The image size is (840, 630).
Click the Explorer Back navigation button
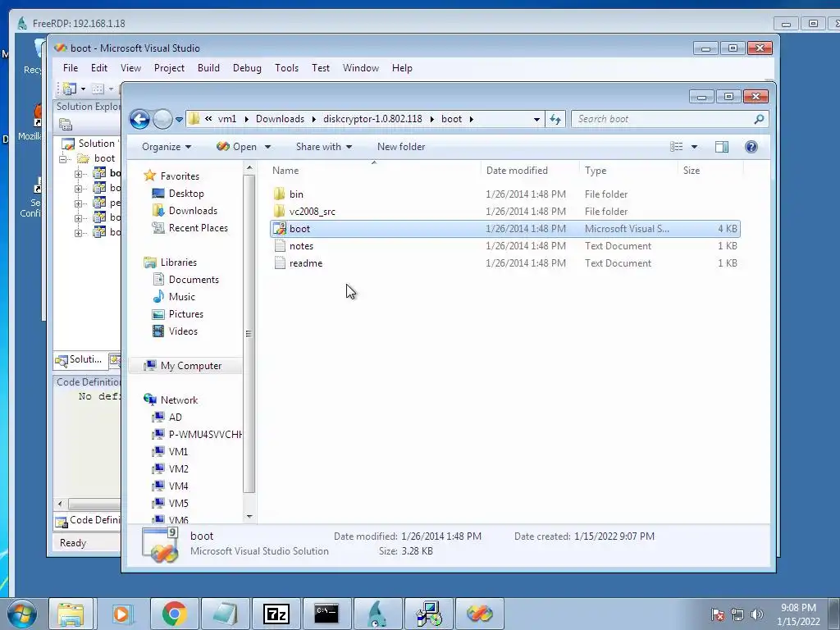click(139, 119)
